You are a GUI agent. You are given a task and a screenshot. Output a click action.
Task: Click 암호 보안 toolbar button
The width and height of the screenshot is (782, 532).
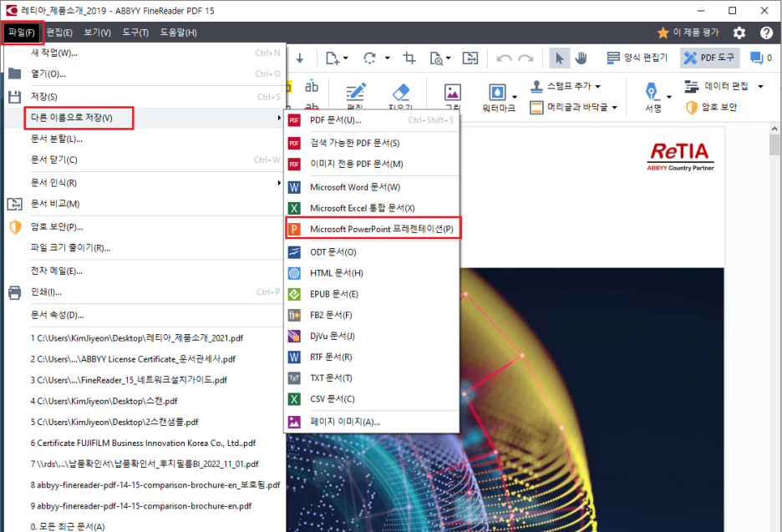pyautogui.click(x=711, y=107)
